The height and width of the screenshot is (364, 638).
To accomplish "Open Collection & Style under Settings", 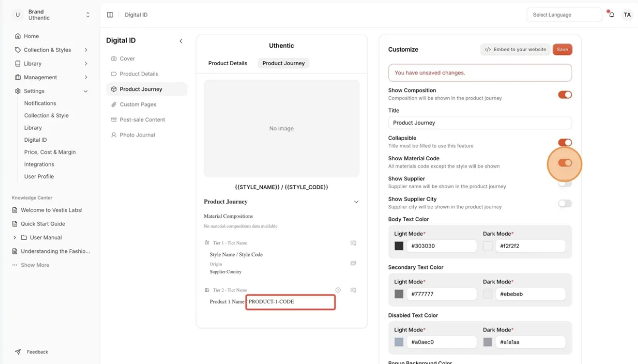I will (x=47, y=116).
